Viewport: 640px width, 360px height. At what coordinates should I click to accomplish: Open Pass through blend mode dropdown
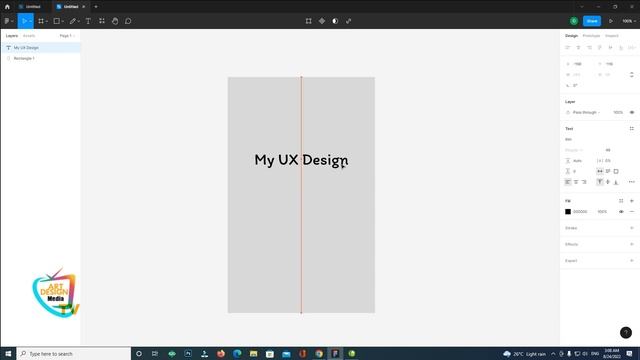point(586,112)
